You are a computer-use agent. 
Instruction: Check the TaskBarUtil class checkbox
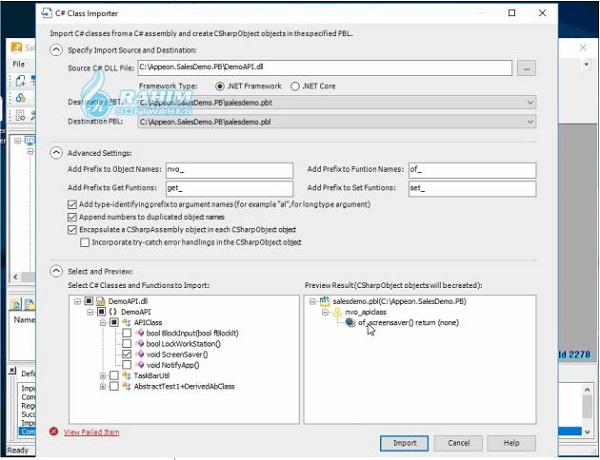point(114,375)
